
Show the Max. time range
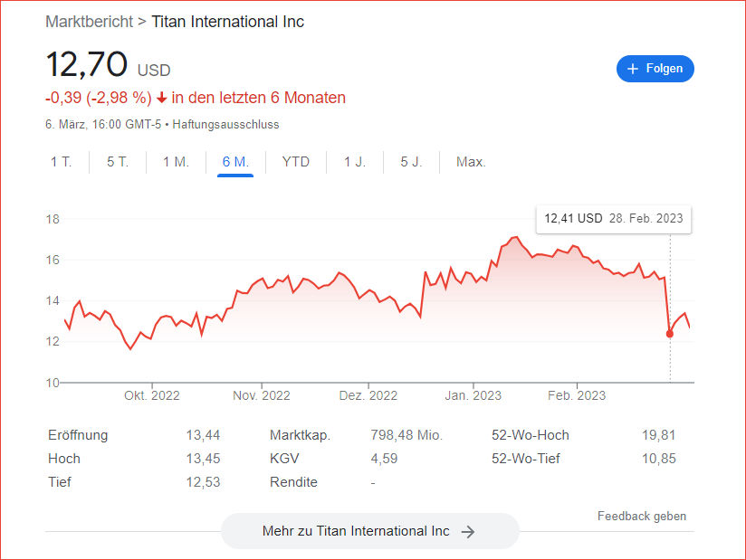tap(471, 162)
